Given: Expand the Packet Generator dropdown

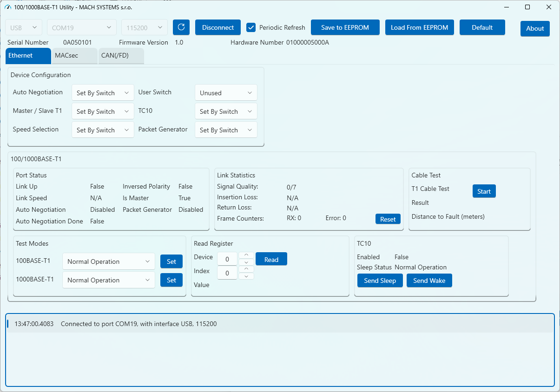Looking at the screenshot, I should (x=225, y=130).
